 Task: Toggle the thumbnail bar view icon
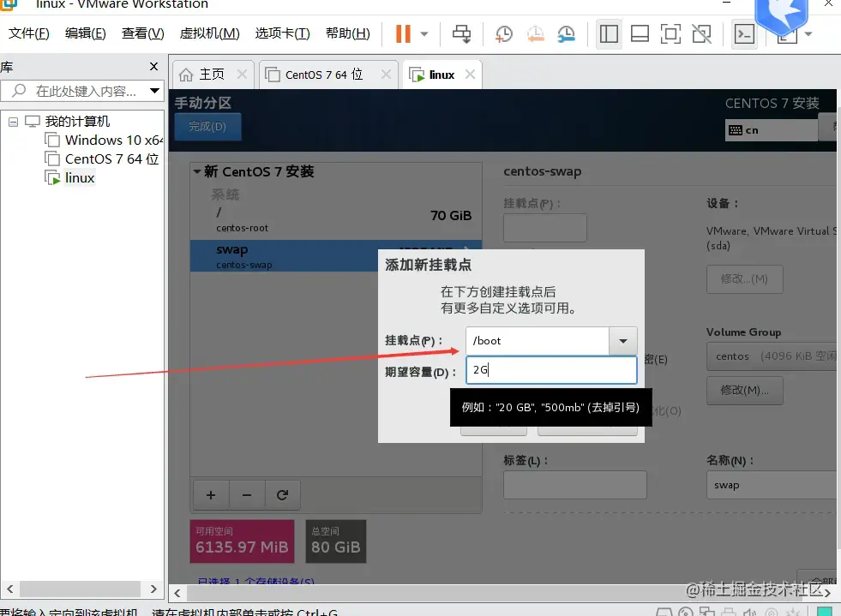[x=640, y=33]
